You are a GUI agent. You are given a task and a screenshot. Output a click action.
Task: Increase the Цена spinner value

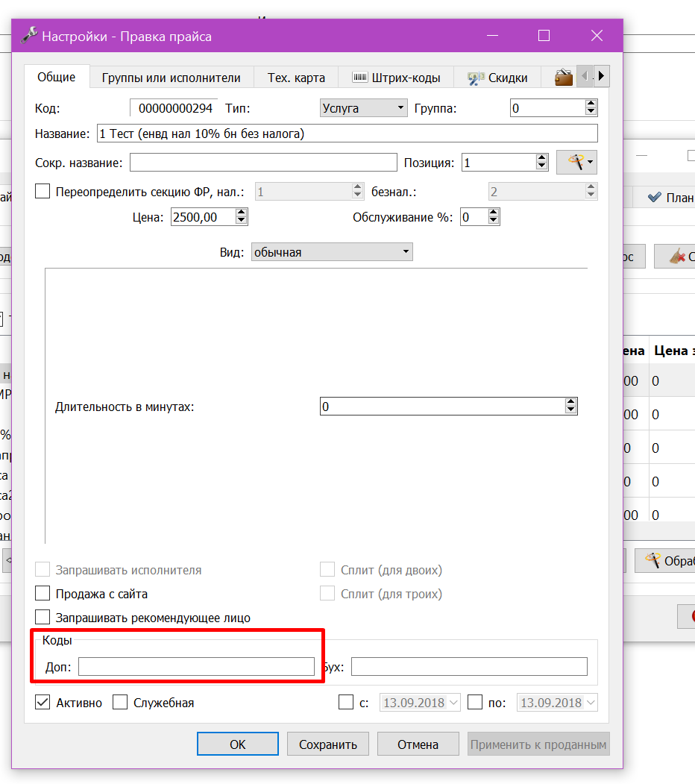coord(242,213)
